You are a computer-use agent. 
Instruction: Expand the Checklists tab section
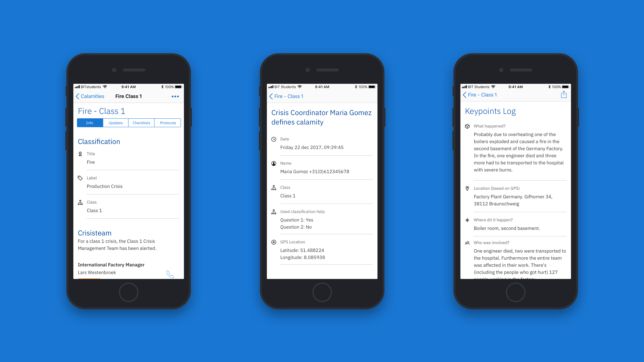point(142,123)
